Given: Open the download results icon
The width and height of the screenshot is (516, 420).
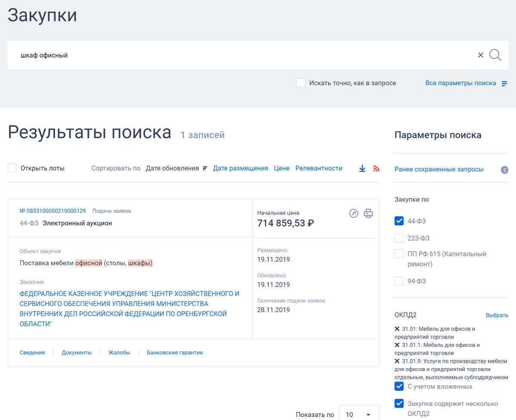Looking at the screenshot, I should tap(362, 168).
